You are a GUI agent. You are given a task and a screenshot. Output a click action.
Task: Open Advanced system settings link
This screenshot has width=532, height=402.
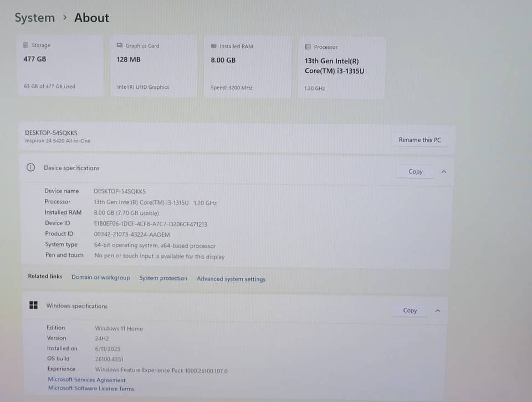pos(231,279)
